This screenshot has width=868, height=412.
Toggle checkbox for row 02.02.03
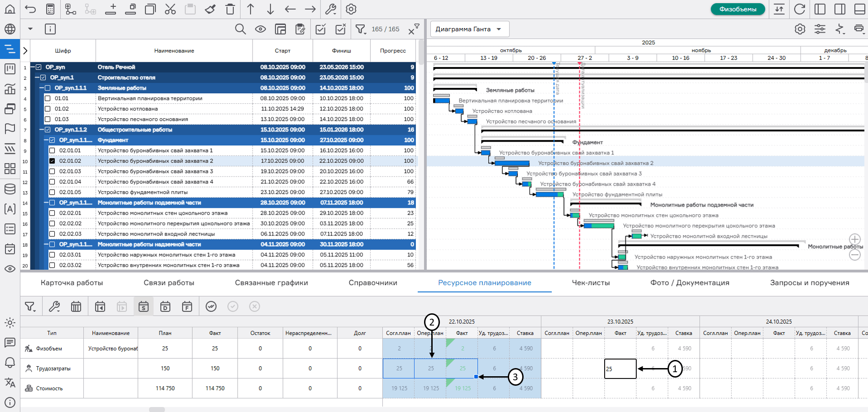[52, 234]
